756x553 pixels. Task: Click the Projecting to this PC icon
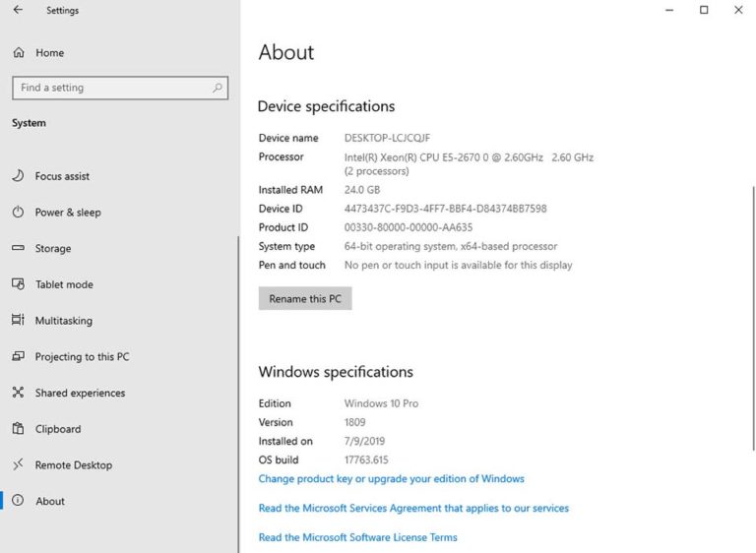click(18, 356)
